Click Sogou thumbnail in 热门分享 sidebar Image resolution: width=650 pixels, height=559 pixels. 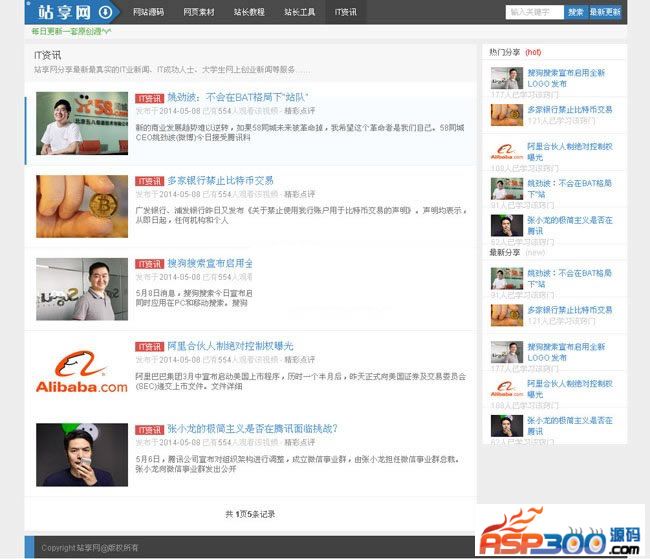[507, 78]
